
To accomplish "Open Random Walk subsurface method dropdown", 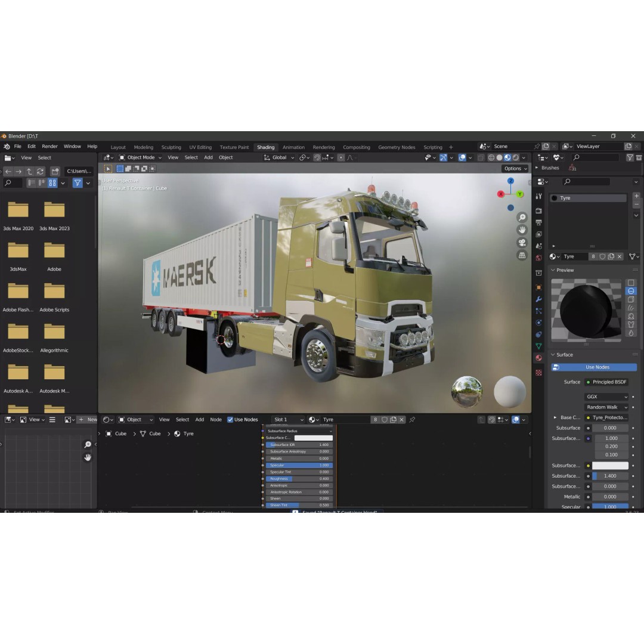I will 606,407.
